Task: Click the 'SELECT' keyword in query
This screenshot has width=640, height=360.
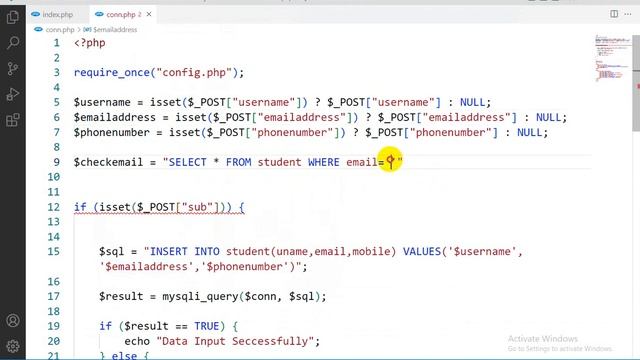Action: click(x=188, y=162)
